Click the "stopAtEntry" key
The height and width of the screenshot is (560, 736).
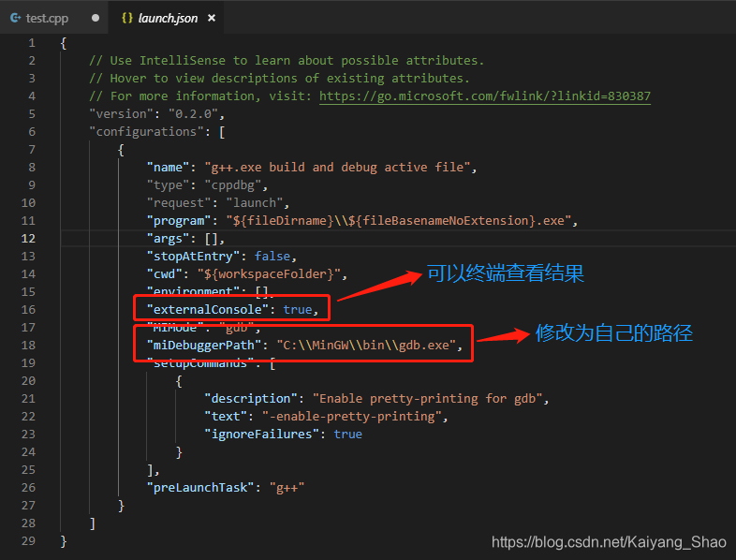(193, 257)
